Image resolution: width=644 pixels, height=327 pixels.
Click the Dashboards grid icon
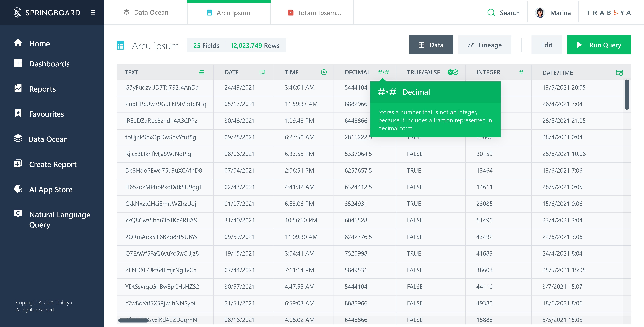[x=18, y=63]
